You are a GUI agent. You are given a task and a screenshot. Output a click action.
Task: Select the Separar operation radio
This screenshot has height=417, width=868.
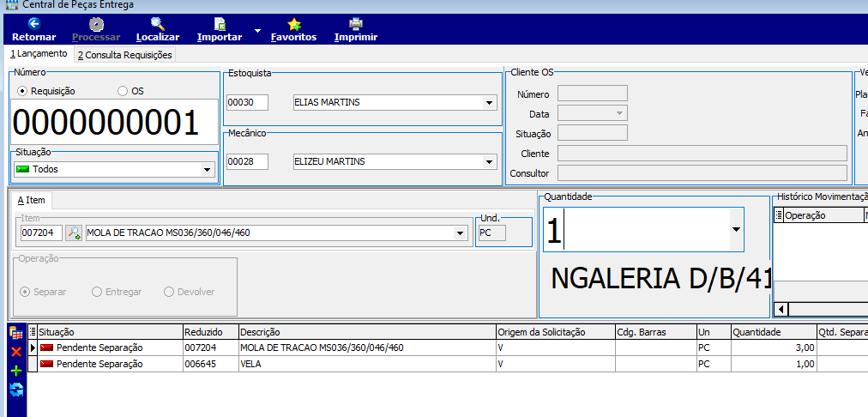(x=25, y=292)
